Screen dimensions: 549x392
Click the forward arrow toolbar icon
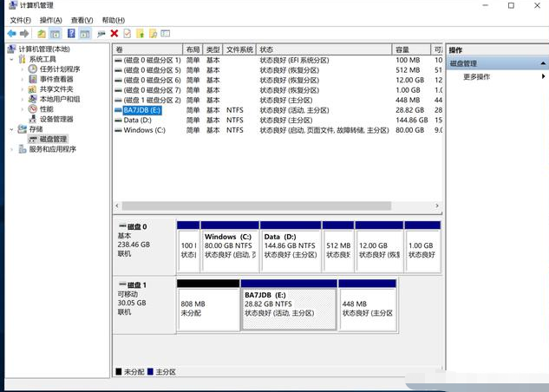pyautogui.click(x=24, y=34)
